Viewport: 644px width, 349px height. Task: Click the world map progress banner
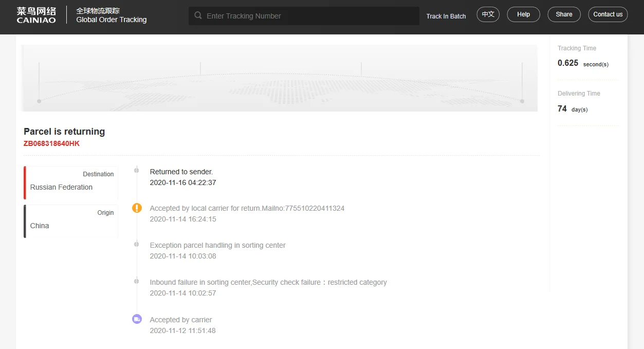tap(280, 78)
